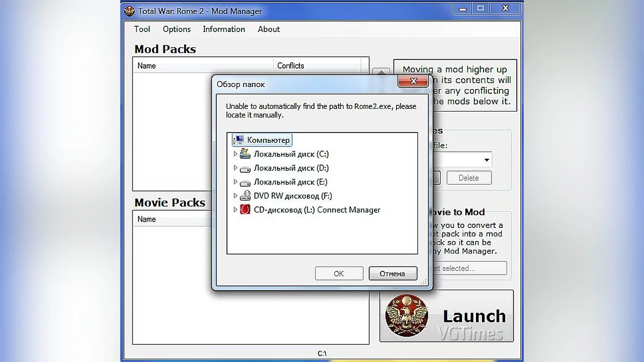Close the Обзор папок dialog
644x362 pixels.
tap(413, 82)
